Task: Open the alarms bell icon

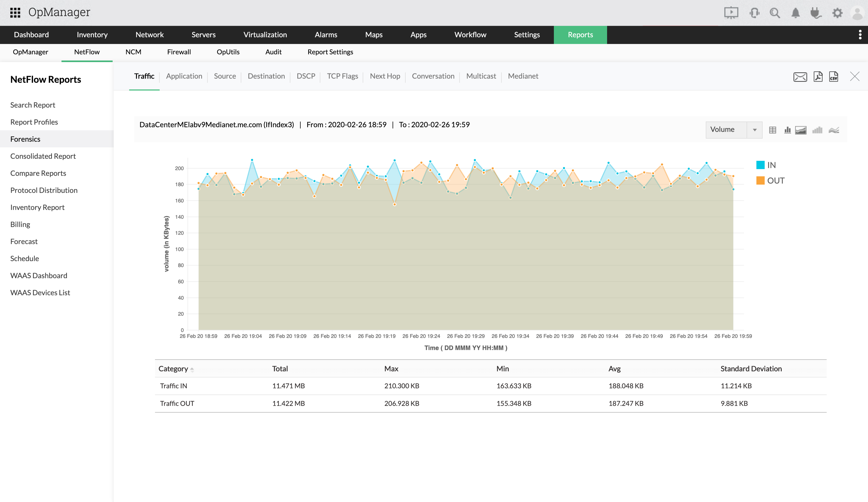Action: coord(795,13)
